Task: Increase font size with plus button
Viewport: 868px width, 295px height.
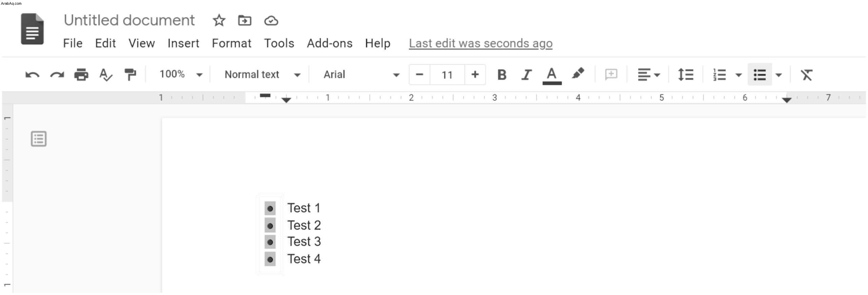Action: (475, 75)
